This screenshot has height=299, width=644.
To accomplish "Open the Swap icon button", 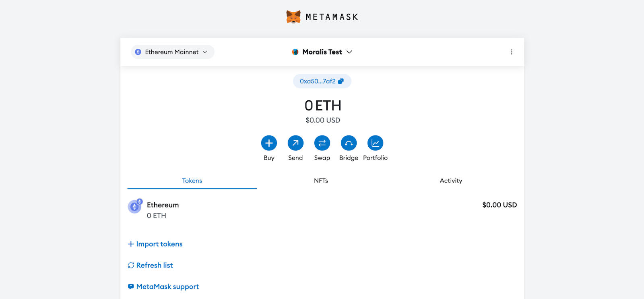I will point(322,143).
